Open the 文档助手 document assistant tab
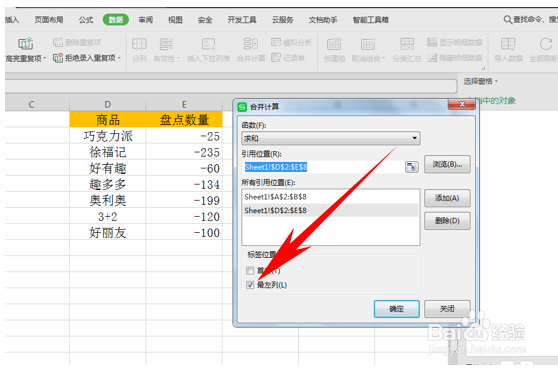The height and width of the screenshot is (369, 558). (323, 20)
